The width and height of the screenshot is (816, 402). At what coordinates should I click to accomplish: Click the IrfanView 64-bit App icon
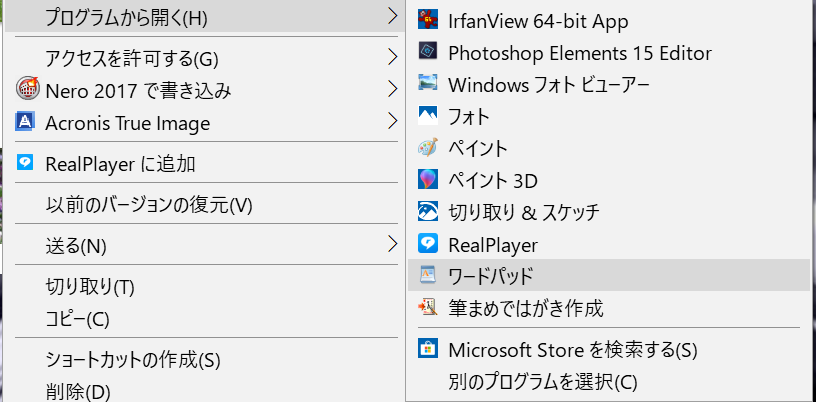[x=428, y=20]
